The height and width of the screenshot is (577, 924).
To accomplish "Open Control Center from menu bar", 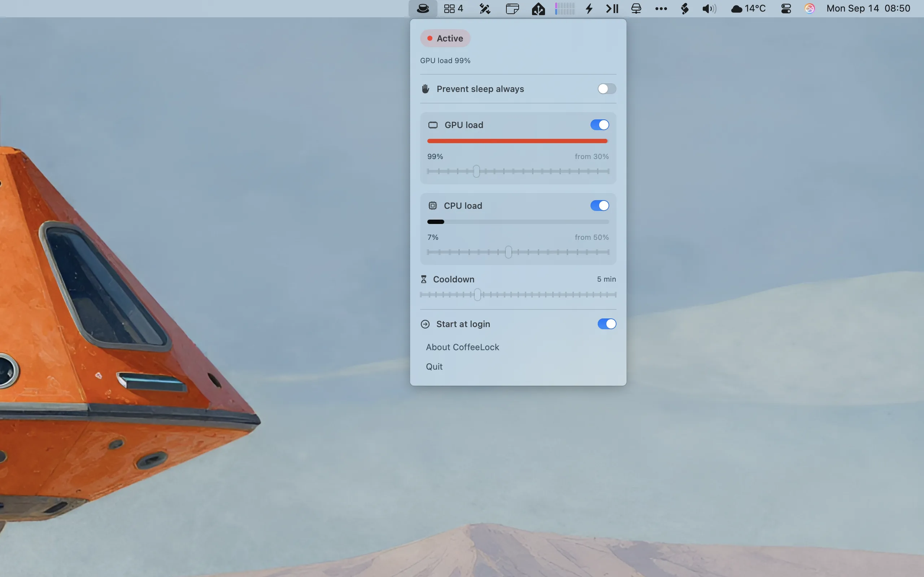I will [786, 8].
